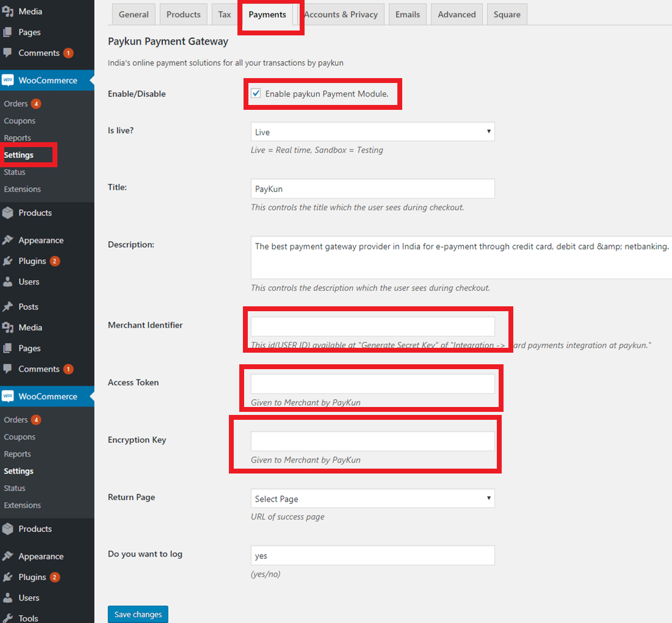This screenshot has width=672, height=623.
Task: Click the Appearance paintbrush icon below Posts
Action: tap(8, 556)
